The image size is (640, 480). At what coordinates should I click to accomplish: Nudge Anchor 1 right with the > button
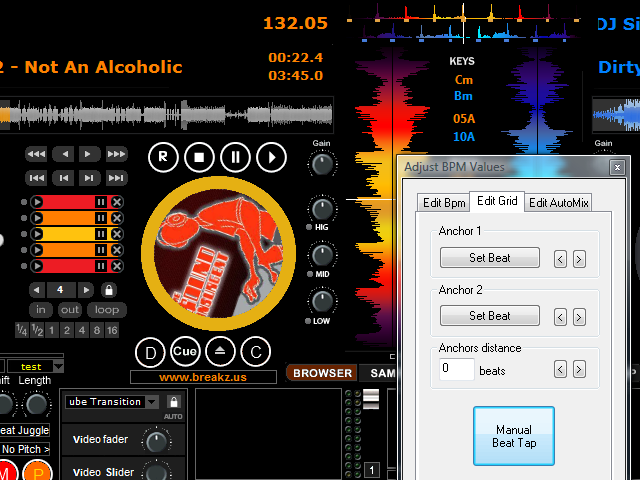[x=579, y=259]
